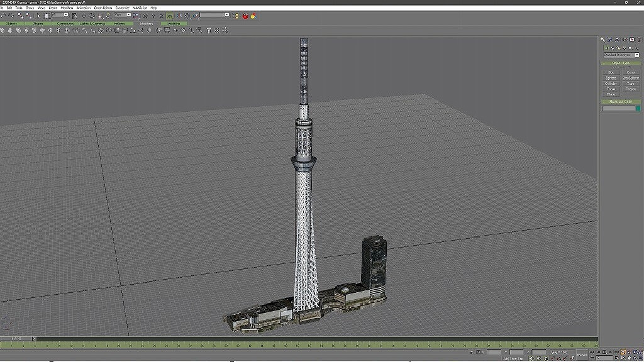Click the Play Animation button

(x=604, y=352)
